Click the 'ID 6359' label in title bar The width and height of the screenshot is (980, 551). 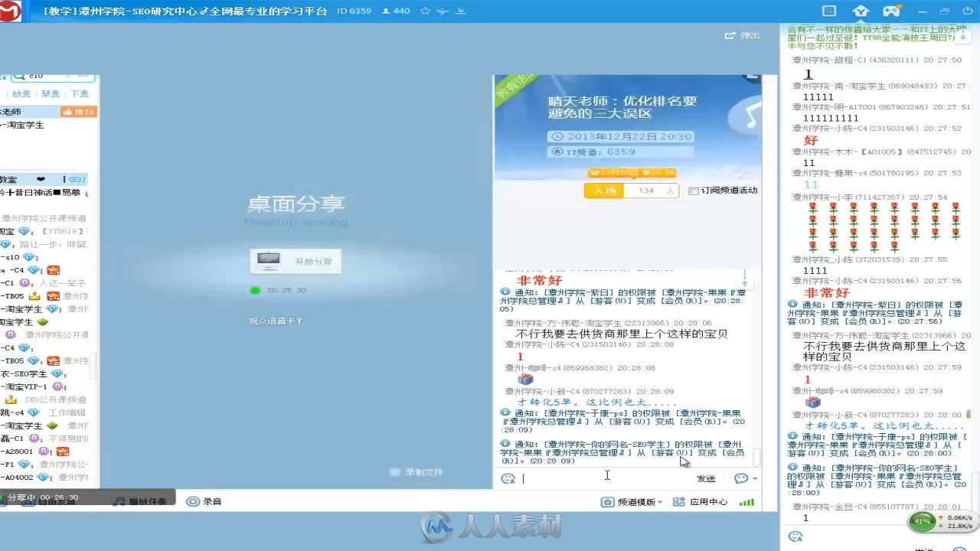click(x=354, y=11)
